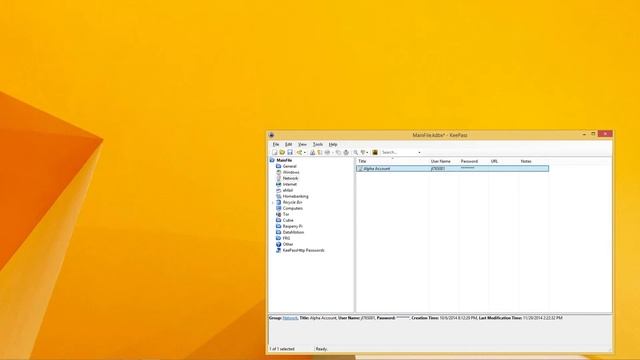Click the Find magnifier toolbar icon
Viewport: 640px width, 360px height.
pos(356,152)
